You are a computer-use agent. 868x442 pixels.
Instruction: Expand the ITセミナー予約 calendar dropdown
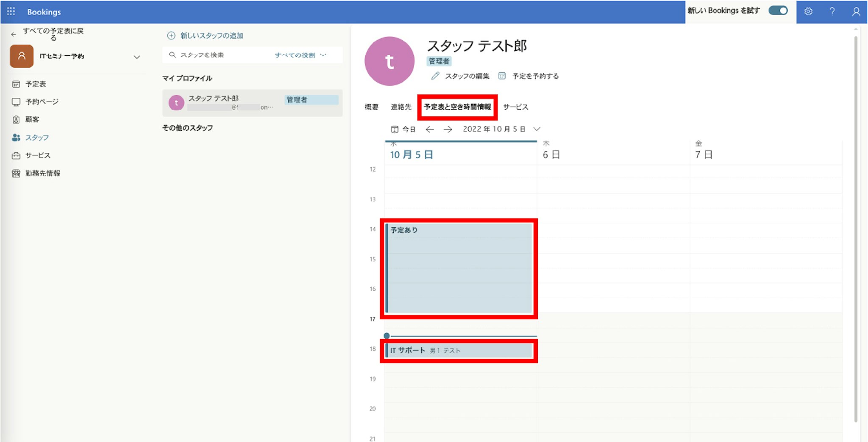pyautogui.click(x=136, y=57)
